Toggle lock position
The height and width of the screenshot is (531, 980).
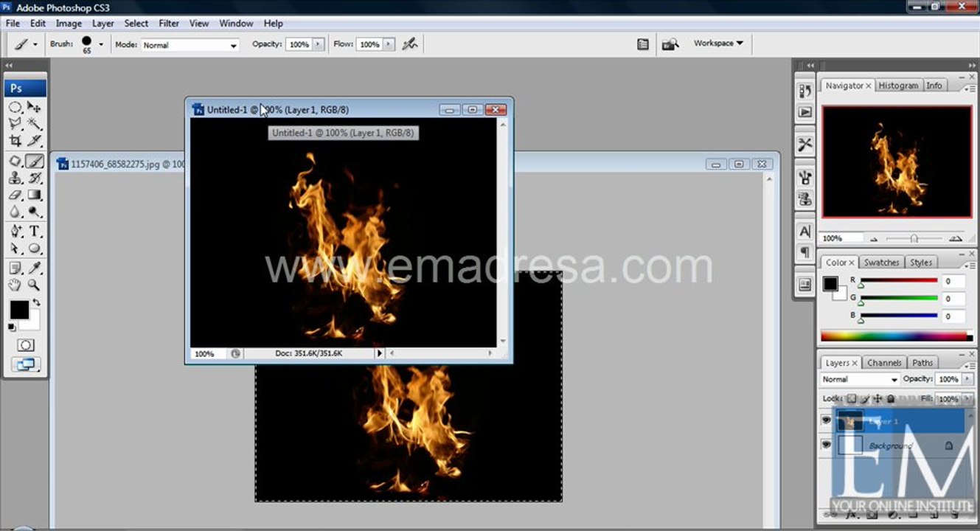(878, 398)
